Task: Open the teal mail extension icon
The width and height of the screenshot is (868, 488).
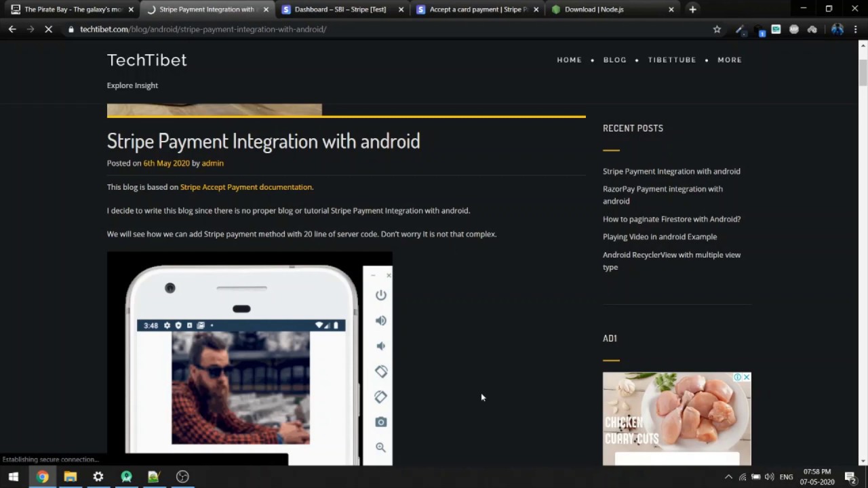Action: coord(776,29)
